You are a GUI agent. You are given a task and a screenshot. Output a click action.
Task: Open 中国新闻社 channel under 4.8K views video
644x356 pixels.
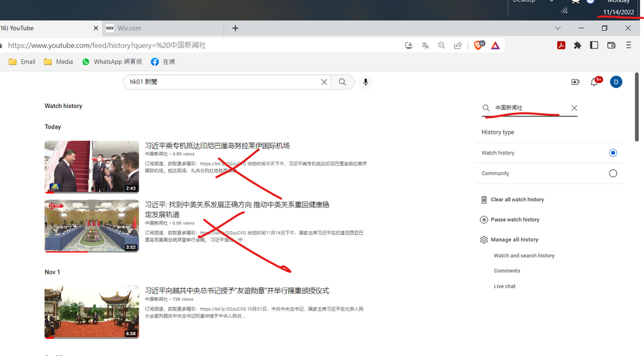tap(156, 154)
